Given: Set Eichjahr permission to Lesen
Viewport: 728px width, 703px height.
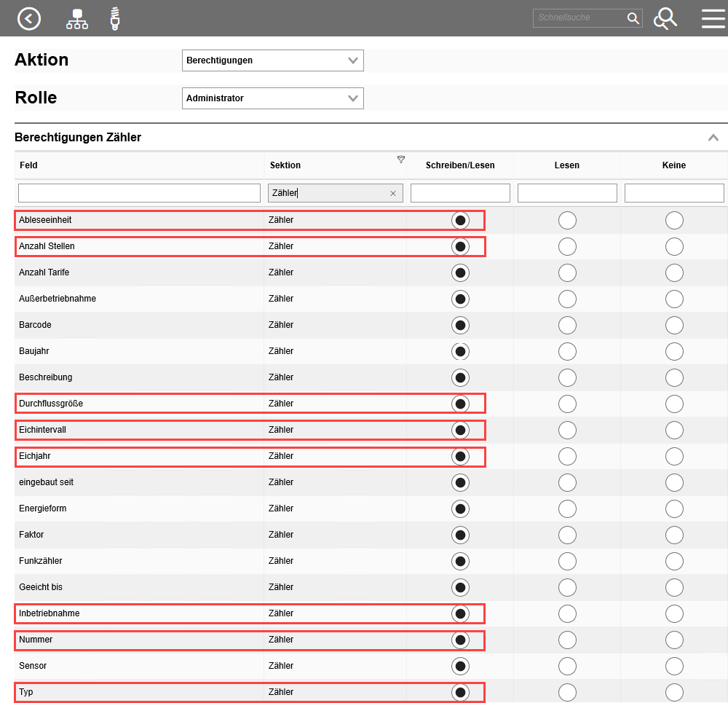Looking at the screenshot, I should [567, 456].
